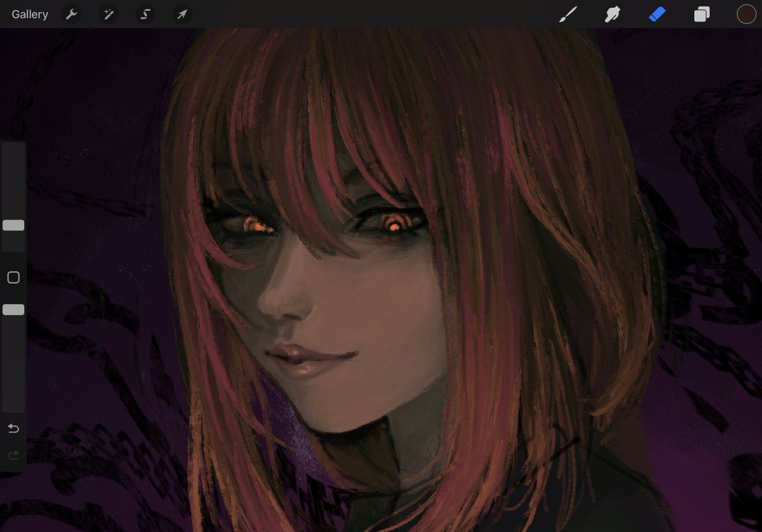Open the active color picker swatch
Screen dimensions: 762x532
coord(746,14)
